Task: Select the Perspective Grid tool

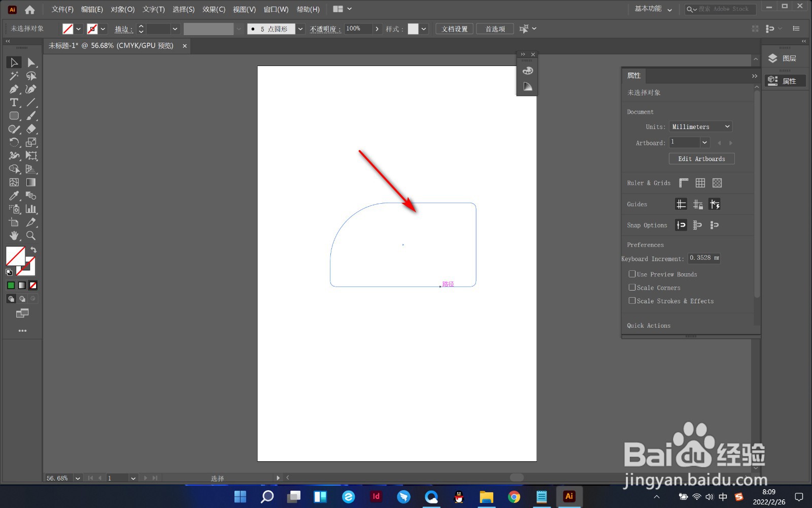Action: (31, 169)
